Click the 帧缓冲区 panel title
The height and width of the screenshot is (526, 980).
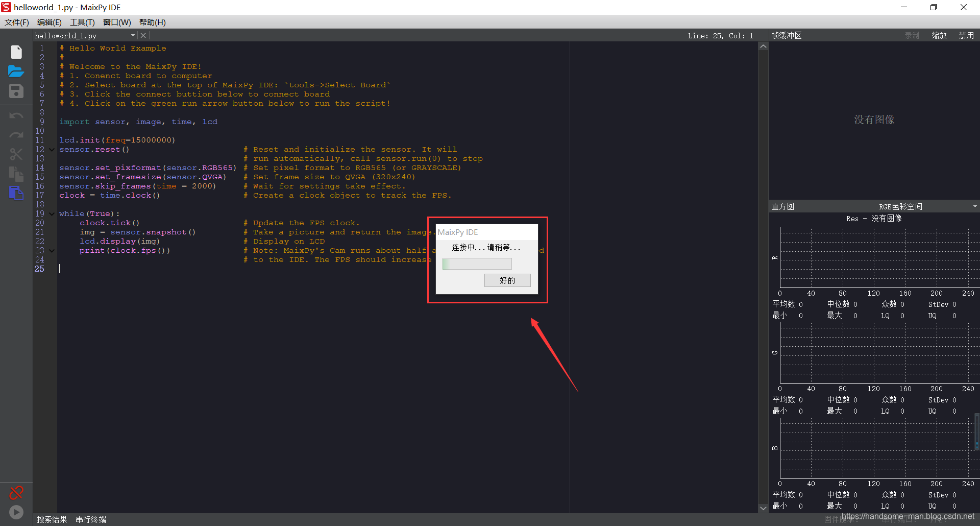click(787, 35)
